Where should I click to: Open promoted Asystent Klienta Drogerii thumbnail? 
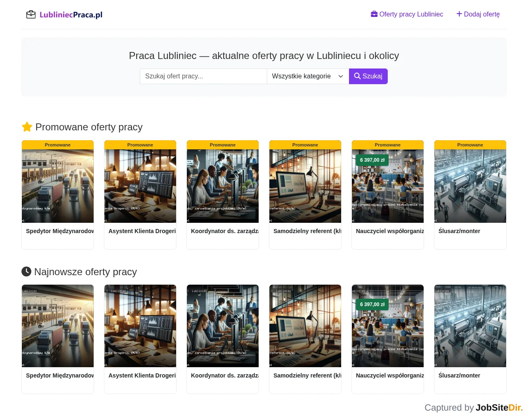[x=140, y=186]
